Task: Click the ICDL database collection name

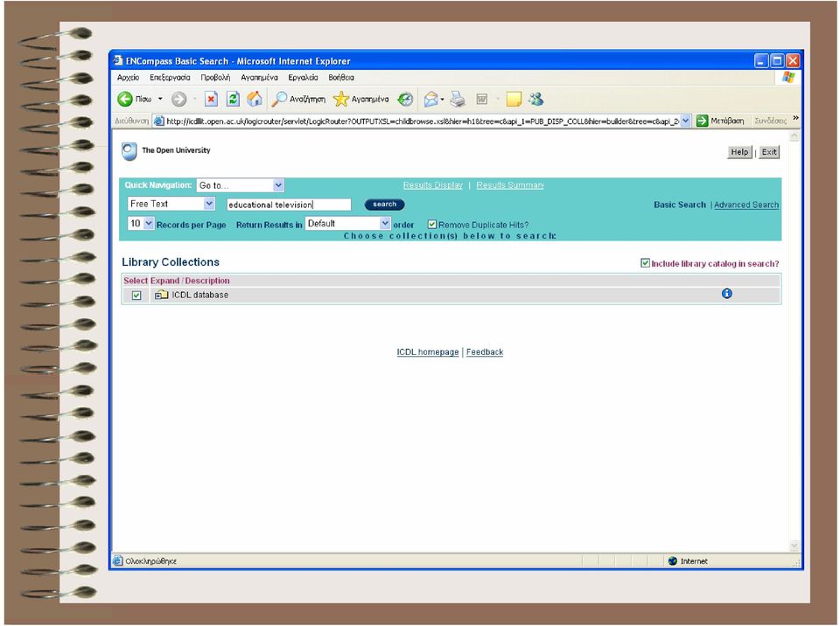Action: point(199,295)
